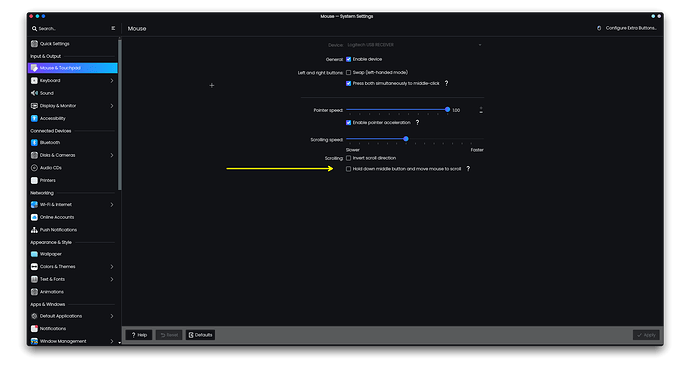Expand Colors & Themes chevron
The height and width of the screenshot is (375, 690).
click(112, 266)
